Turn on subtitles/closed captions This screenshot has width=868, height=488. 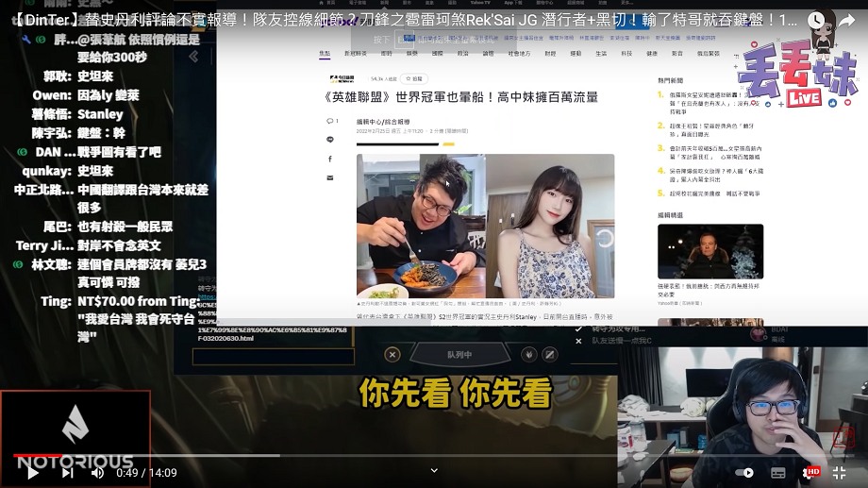coord(777,473)
